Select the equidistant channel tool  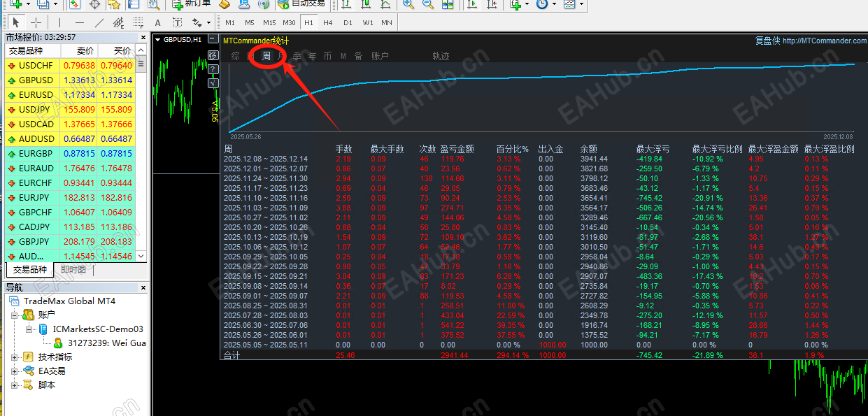coord(119,23)
